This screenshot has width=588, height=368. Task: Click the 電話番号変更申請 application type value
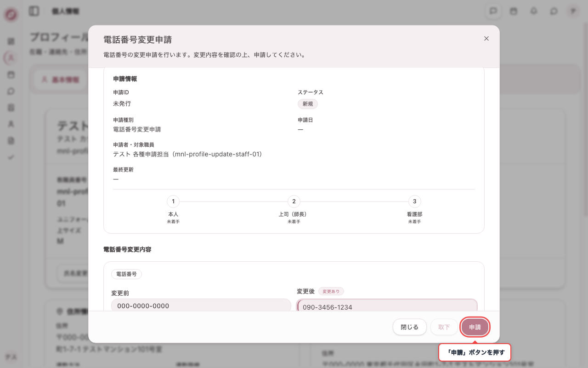[x=137, y=130]
